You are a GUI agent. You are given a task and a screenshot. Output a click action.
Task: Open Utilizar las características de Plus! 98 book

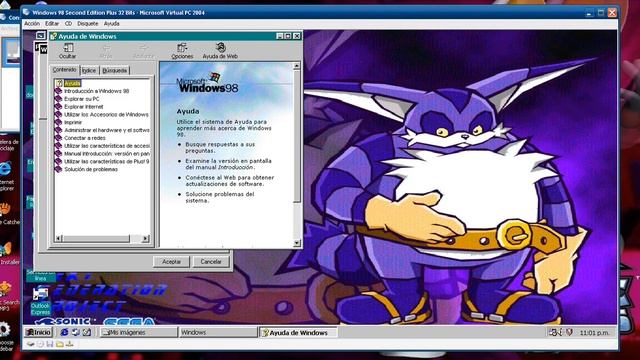tap(107, 161)
